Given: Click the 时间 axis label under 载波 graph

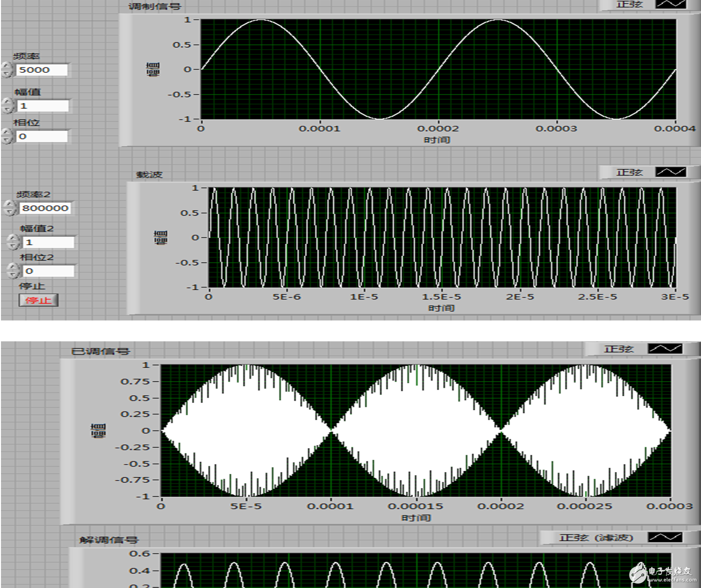Looking at the screenshot, I should coord(442,308).
